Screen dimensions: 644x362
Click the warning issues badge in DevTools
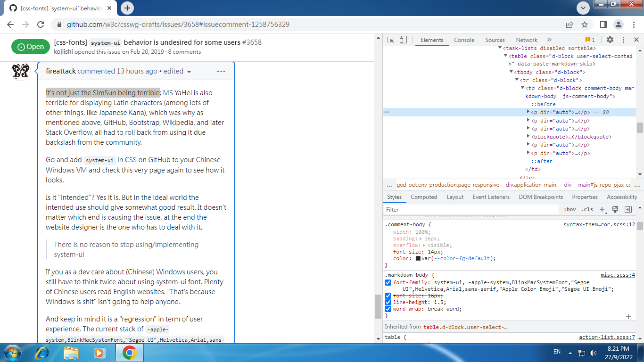[x=589, y=40]
